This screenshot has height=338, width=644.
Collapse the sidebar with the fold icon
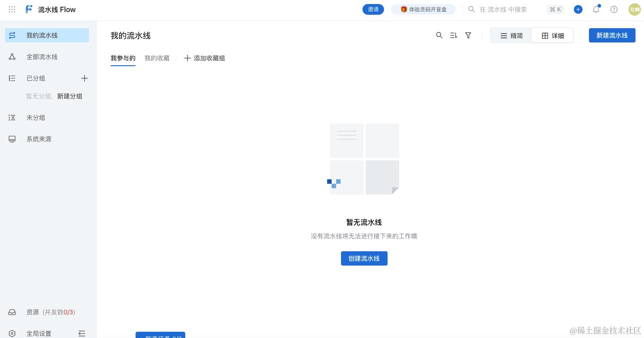82,334
